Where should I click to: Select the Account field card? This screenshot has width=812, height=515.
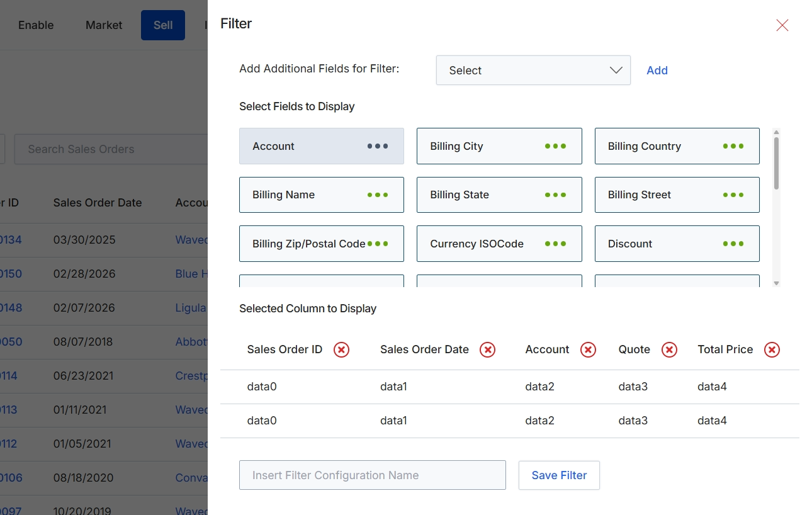click(x=322, y=146)
